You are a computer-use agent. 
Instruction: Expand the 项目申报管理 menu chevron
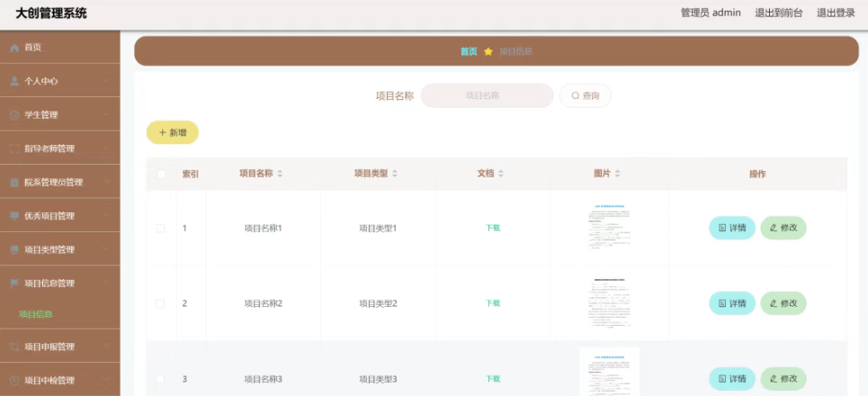pos(106,346)
